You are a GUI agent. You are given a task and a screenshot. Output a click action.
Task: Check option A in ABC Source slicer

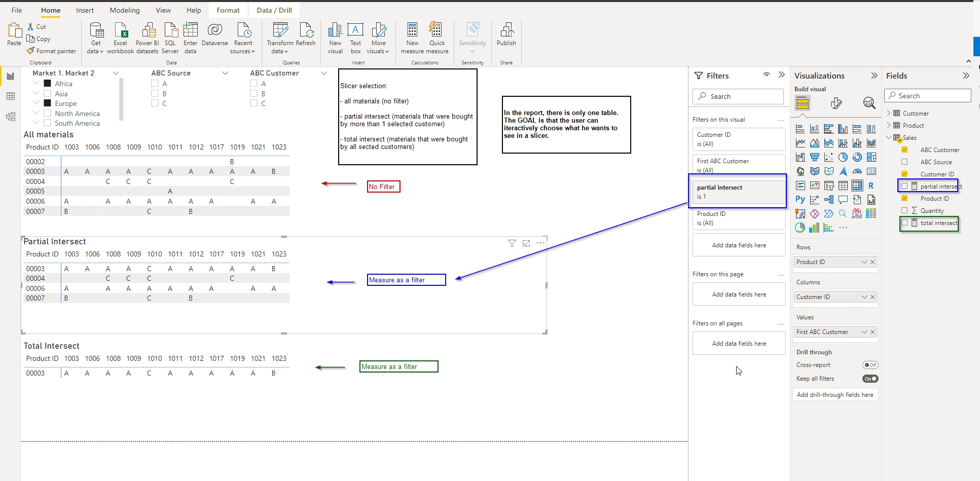(x=155, y=84)
